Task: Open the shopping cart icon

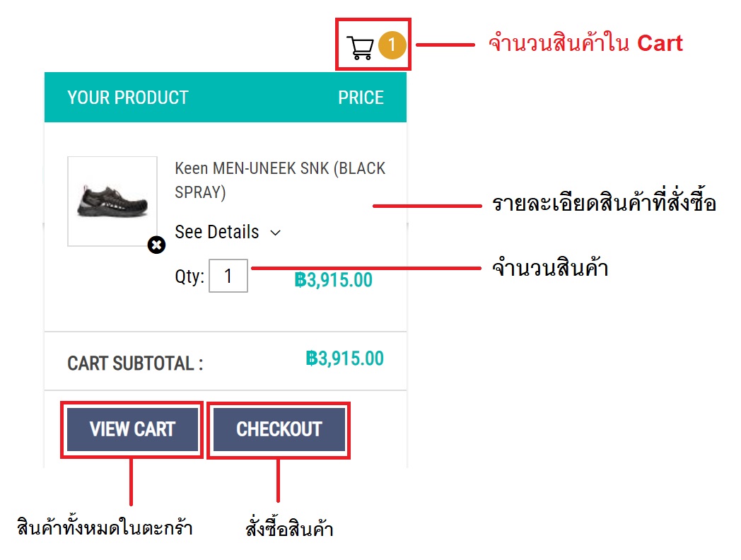Action: [360, 47]
